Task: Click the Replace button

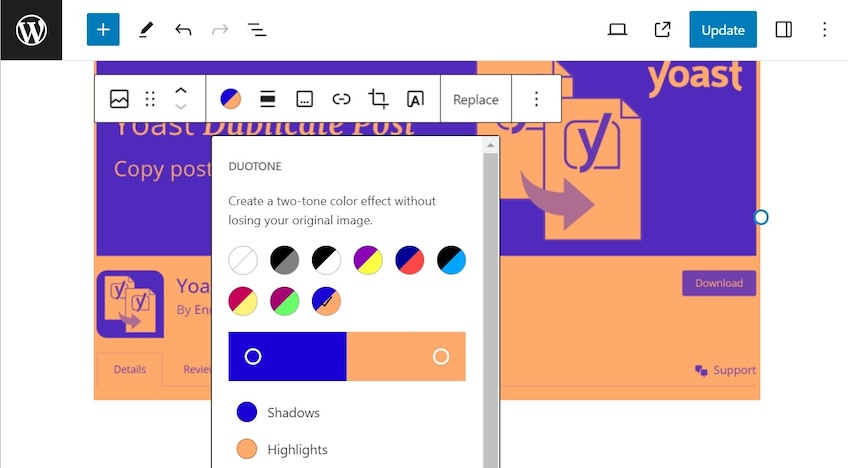Action: (x=475, y=99)
